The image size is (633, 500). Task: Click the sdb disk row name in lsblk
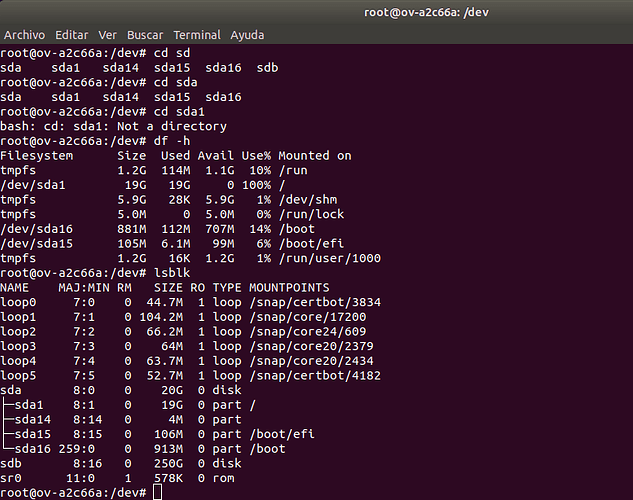click(x=12, y=463)
